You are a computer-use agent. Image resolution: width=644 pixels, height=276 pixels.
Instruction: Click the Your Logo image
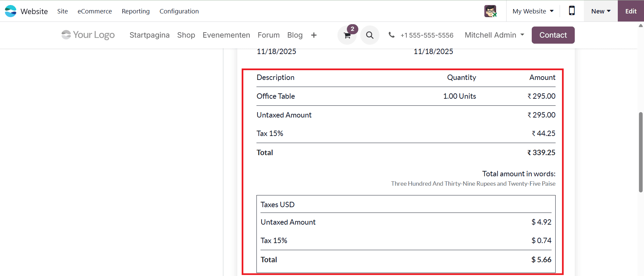(x=87, y=35)
